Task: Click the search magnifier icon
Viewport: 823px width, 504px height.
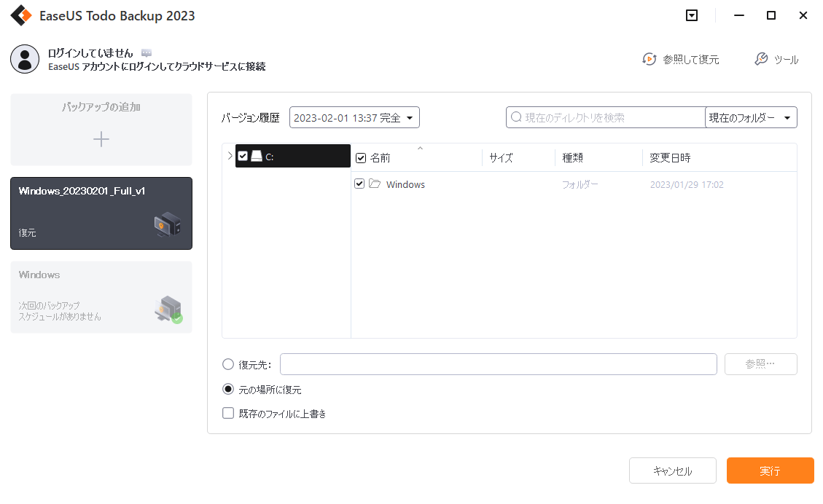Action: [516, 117]
